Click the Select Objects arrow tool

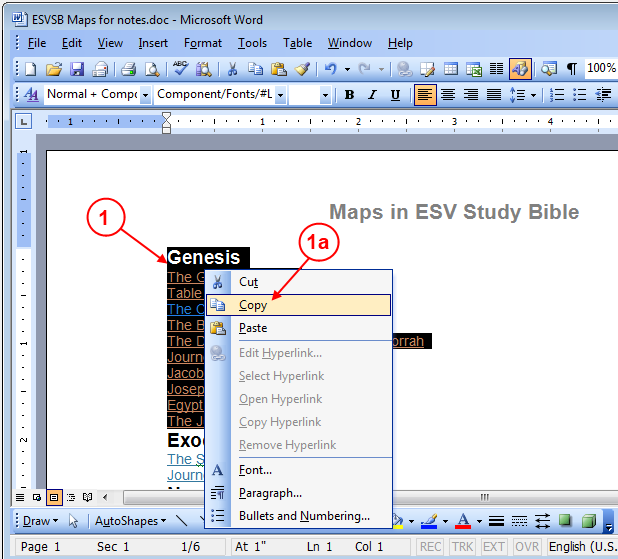(x=73, y=521)
